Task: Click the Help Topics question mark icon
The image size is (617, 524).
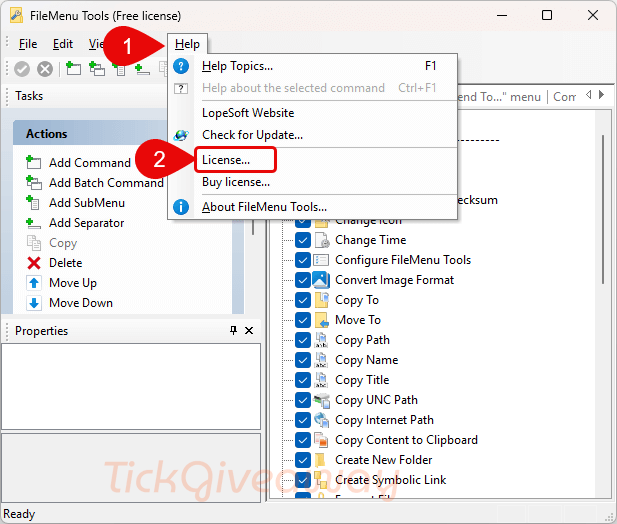Action: [181, 66]
